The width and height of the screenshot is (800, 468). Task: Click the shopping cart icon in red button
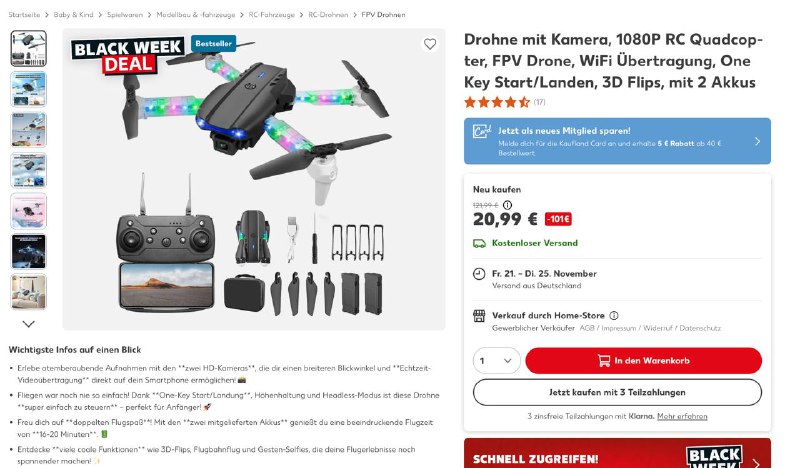pyautogui.click(x=604, y=360)
